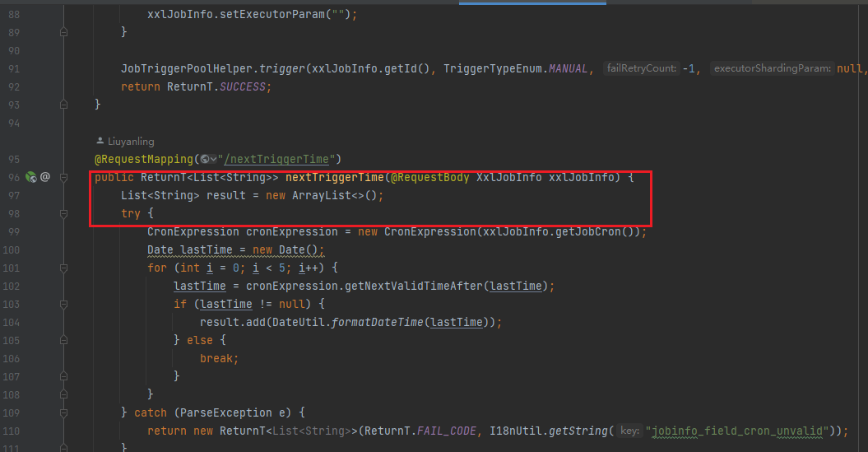
Task: Click ArrayList on line 97
Action: coord(322,195)
